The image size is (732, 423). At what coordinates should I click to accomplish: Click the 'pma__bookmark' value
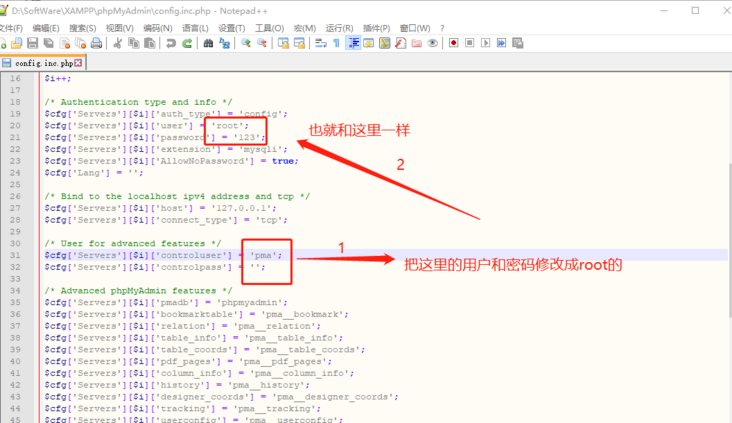(303, 314)
